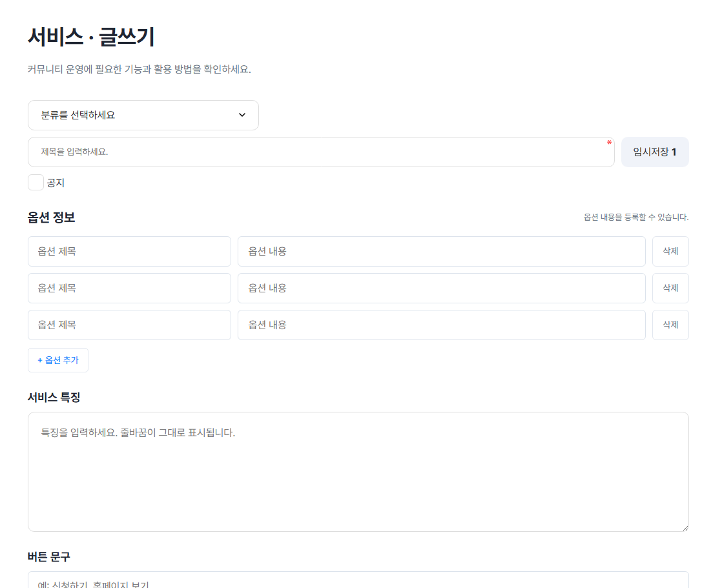This screenshot has height=588, width=722.
Task: Click the 제목을 입력하세요 title field
Action: (321, 152)
